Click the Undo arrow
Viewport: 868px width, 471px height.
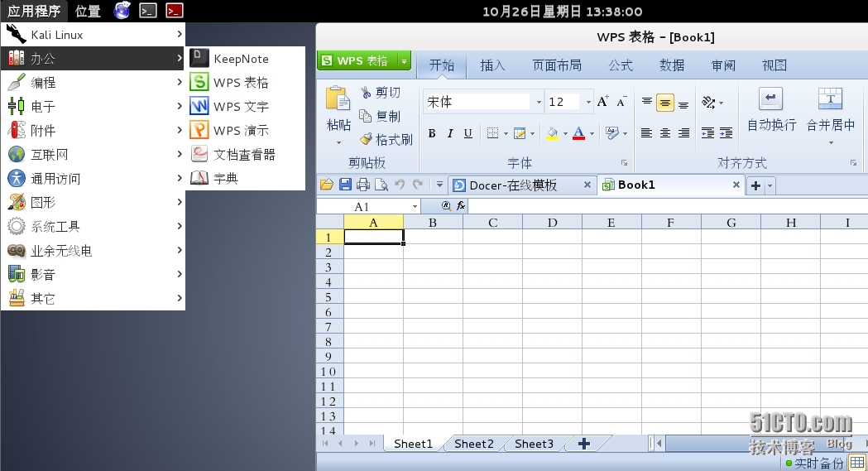pos(400,185)
